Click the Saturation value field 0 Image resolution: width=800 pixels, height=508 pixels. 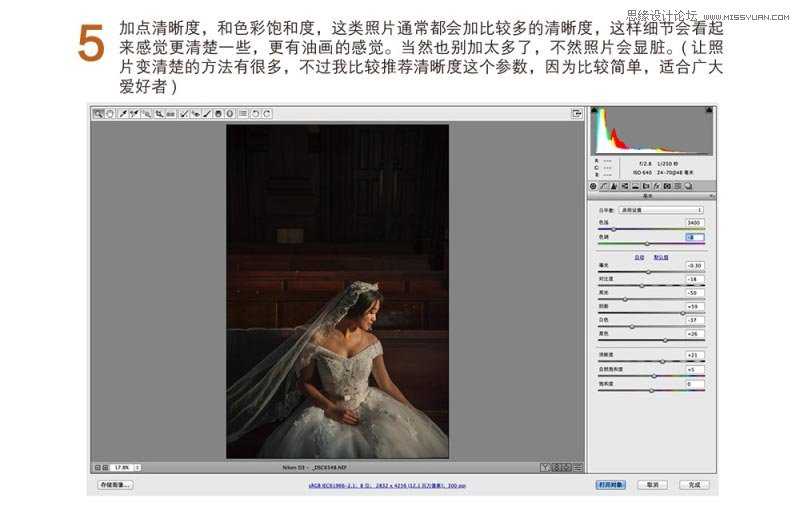(x=694, y=384)
